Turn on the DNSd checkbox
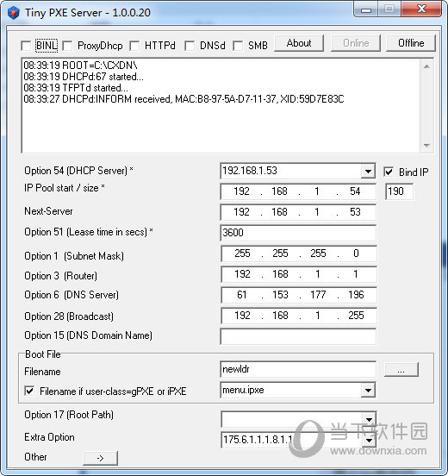 coord(190,47)
